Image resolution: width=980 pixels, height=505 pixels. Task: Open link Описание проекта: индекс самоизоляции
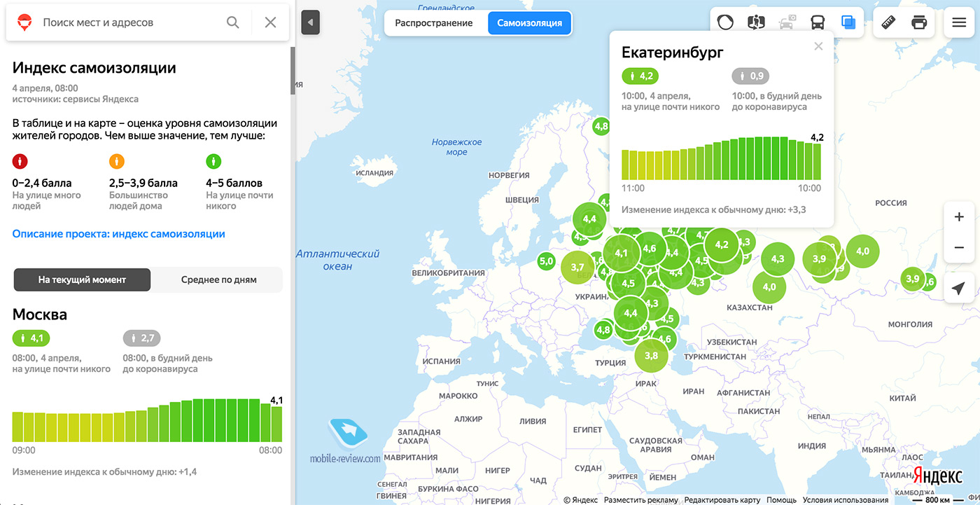[119, 234]
